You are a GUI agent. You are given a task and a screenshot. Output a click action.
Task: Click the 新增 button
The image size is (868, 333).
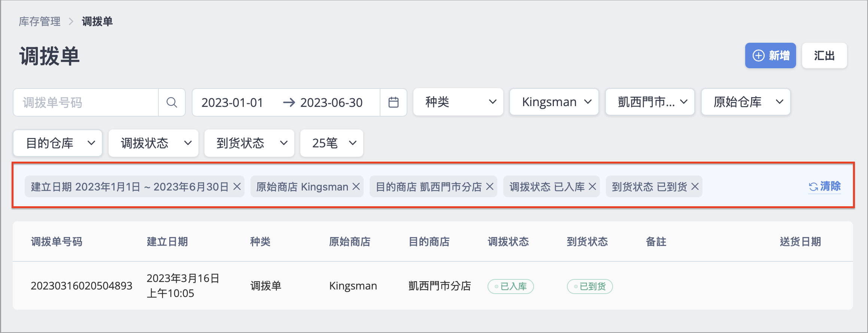click(770, 55)
